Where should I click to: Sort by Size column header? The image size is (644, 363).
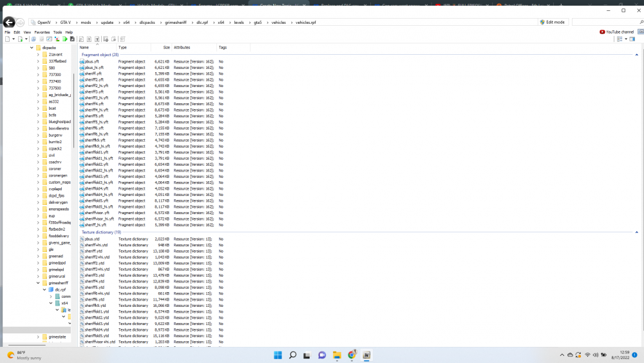pyautogui.click(x=161, y=48)
